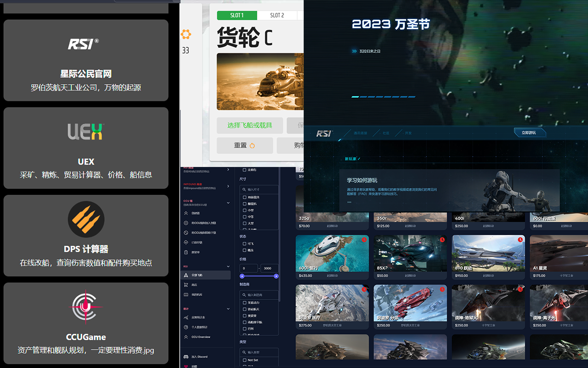The height and width of the screenshot is (368, 588).
Task: Open 社区 in the RSI nav
Action: 386,133
